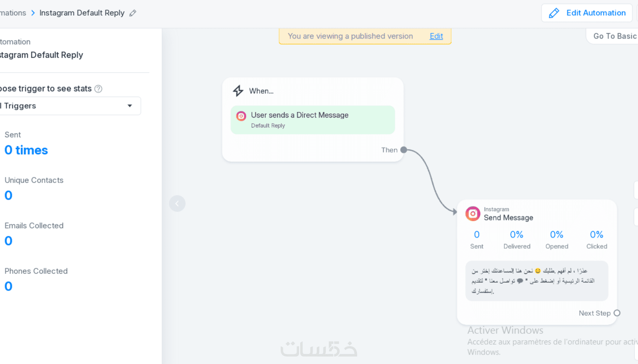Image resolution: width=638 pixels, height=364 pixels.
Task: Click the 0% Clicked stat
Action: [596, 235]
